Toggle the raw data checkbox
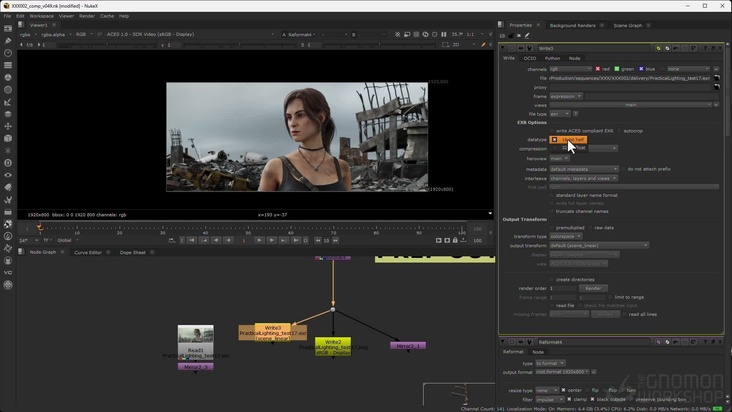Screen dimensions: 732x412 pos(591,228)
